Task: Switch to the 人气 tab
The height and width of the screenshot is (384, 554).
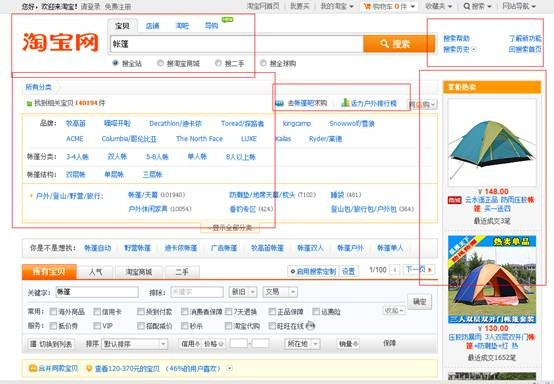Action: click(x=95, y=272)
